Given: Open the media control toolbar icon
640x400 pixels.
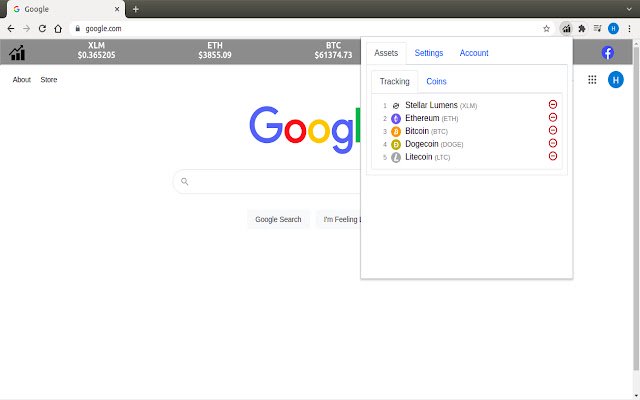Looking at the screenshot, I should click(x=598, y=29).
